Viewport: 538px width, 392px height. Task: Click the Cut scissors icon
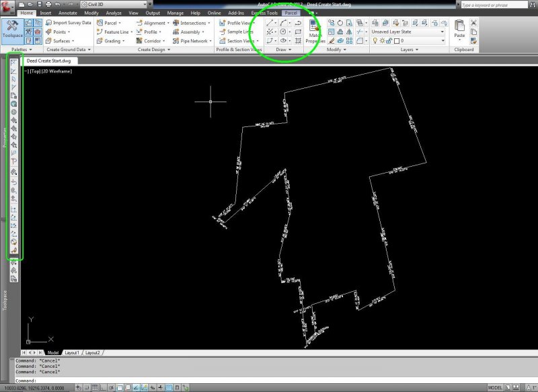click(473, 23)
